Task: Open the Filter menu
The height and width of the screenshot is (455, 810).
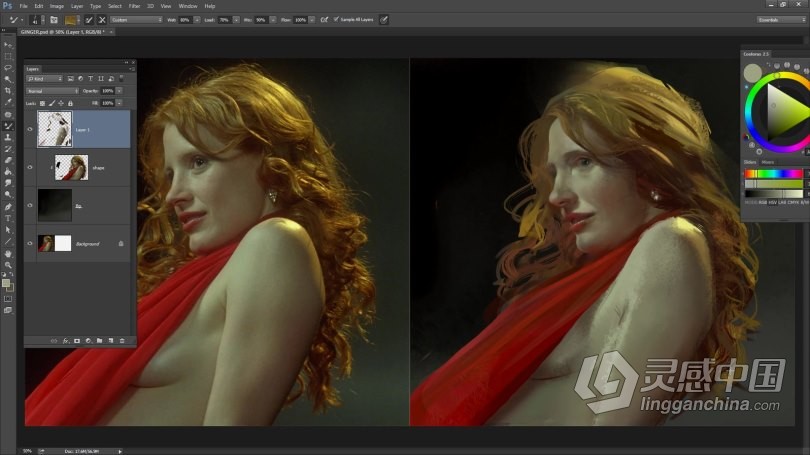Action: click(x=134, y=6)
